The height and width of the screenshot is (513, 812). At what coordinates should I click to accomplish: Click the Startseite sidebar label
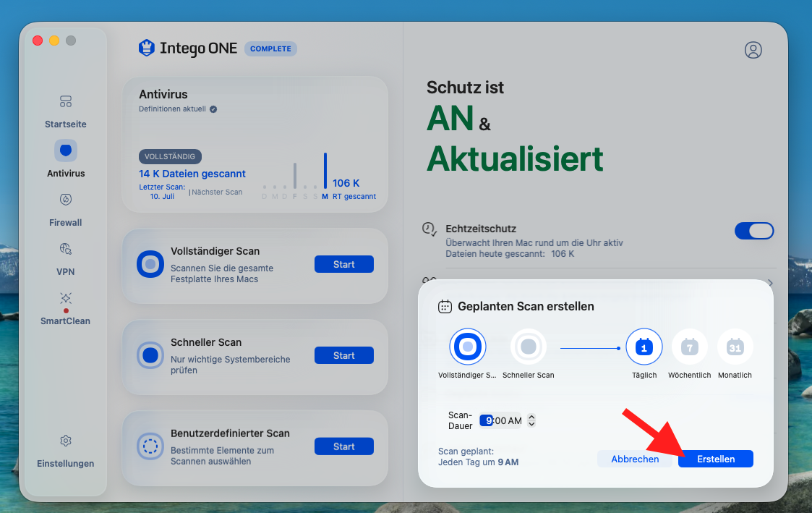point(65,124)
